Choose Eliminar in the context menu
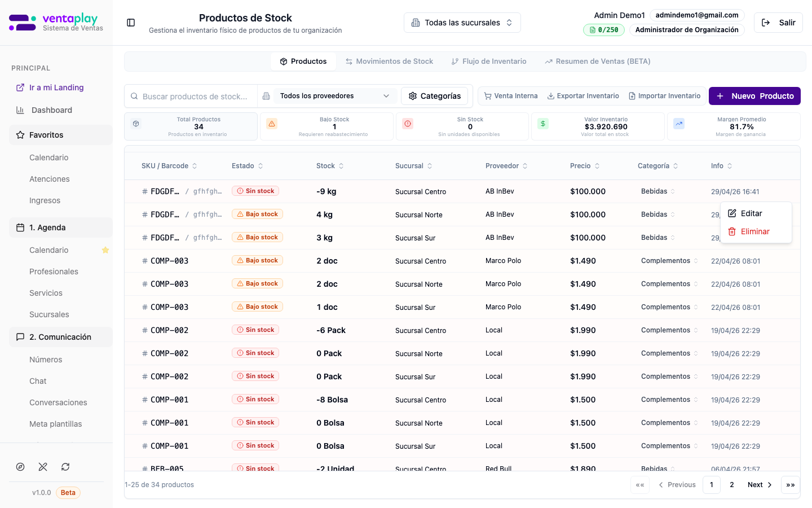The image size is (812, 508). (756, 231)
